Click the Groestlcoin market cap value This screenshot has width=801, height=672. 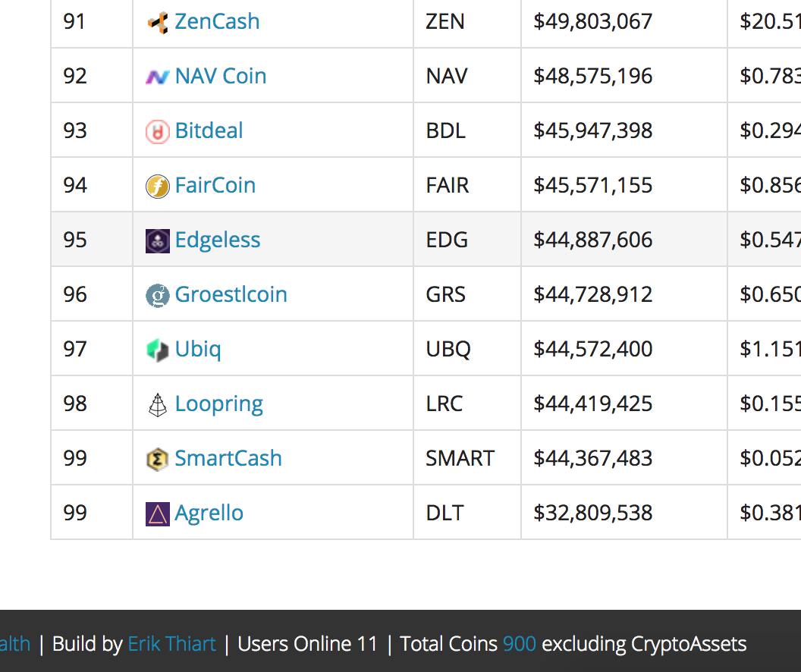click(x=592, y=294)
